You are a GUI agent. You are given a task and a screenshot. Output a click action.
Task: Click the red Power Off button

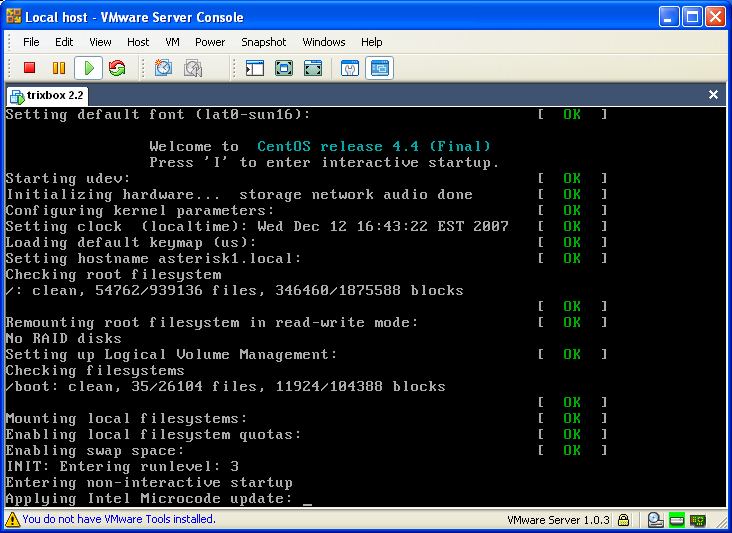[x=29, y=68]
